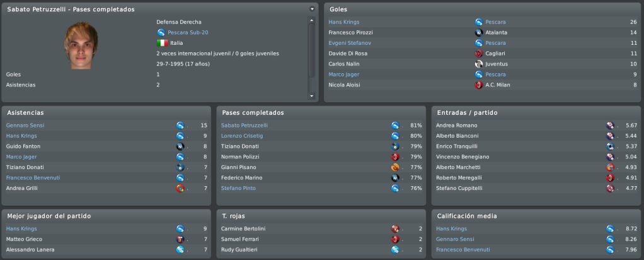Click the player info scrollbar down arrow
The width and height of the screenshot is (644, 260).
(312, 96)
